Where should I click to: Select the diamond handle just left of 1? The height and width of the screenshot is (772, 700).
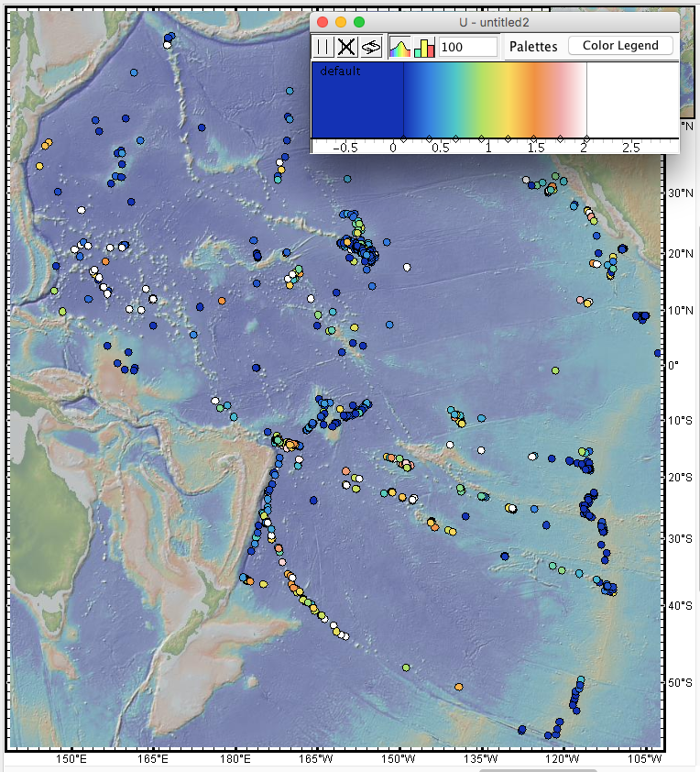(482, 139)
